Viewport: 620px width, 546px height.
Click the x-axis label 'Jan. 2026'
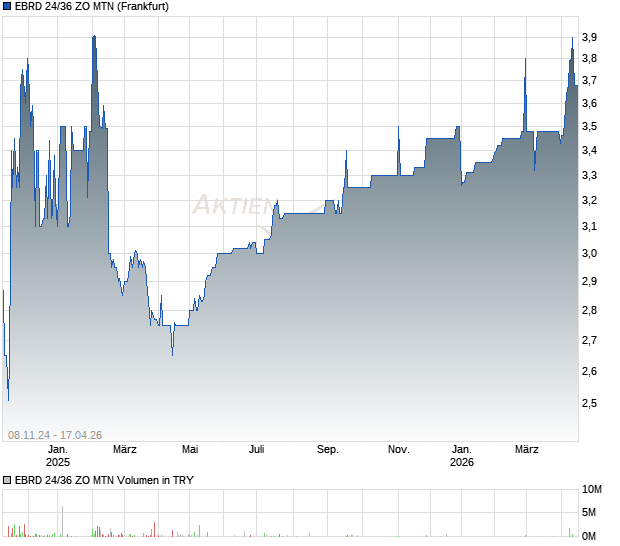tap(461, 455)
